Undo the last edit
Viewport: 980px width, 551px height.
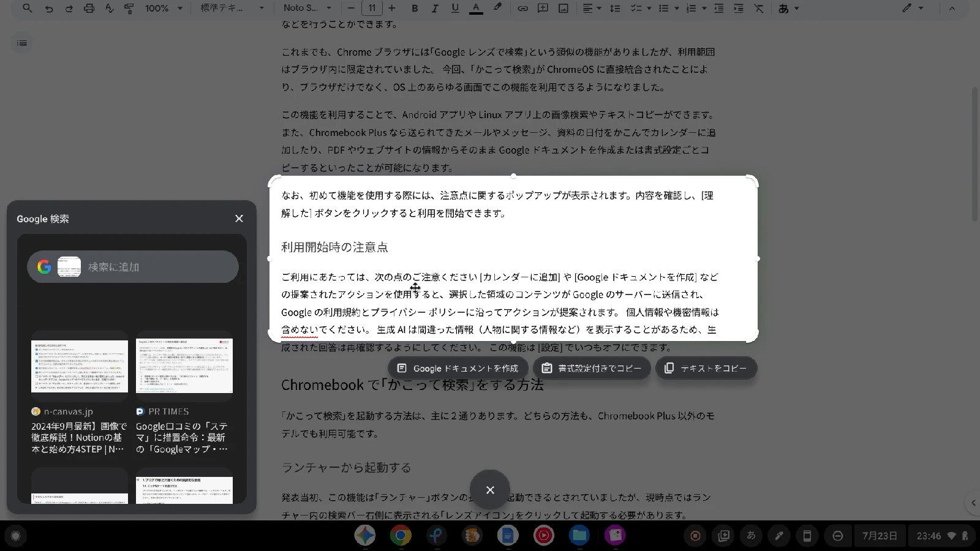click(49, 8)
